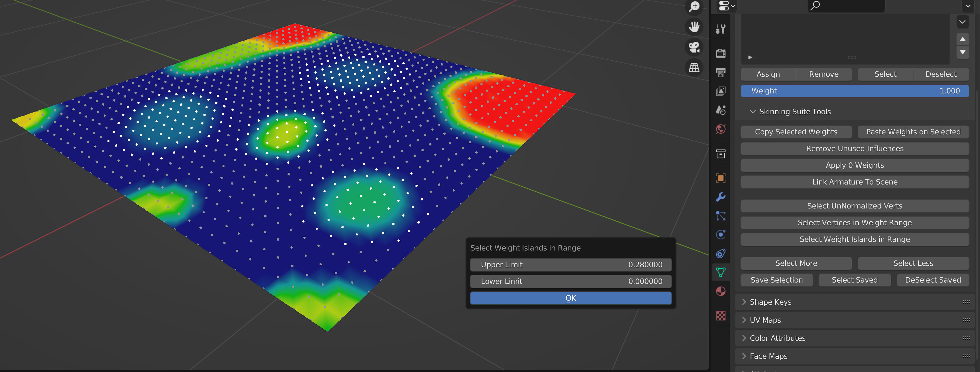Open the Modifiers wrench tab icon
Image resolution: width=980 pixels, height=372 pixels.
721,197
